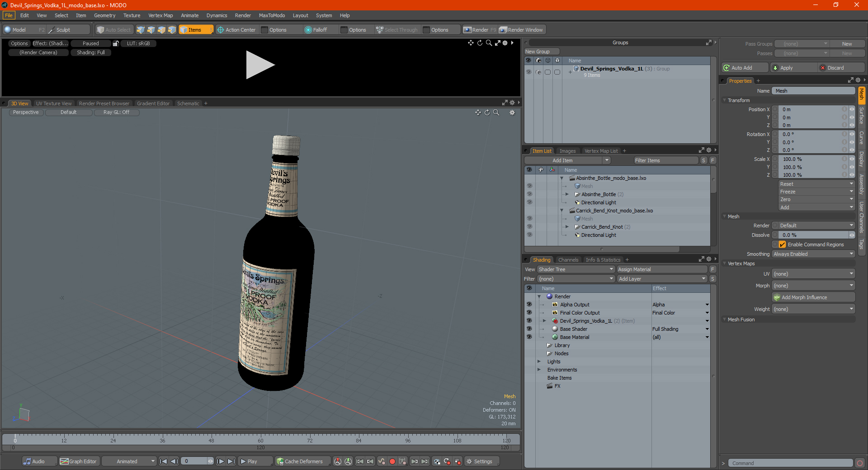868x470 pixels.
Task: Toggle visibility of Base Material layer
Action: coord(529,337)
